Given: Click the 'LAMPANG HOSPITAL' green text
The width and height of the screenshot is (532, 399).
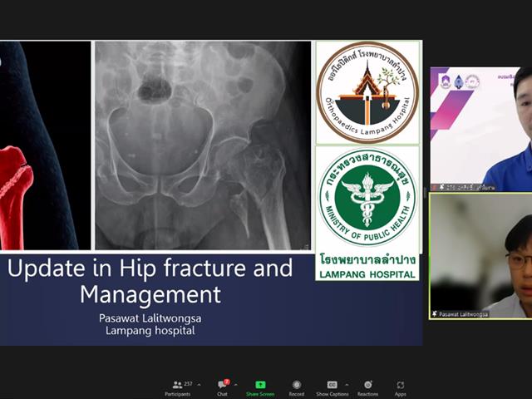Looking at the screenshot, I should [367, 274].
